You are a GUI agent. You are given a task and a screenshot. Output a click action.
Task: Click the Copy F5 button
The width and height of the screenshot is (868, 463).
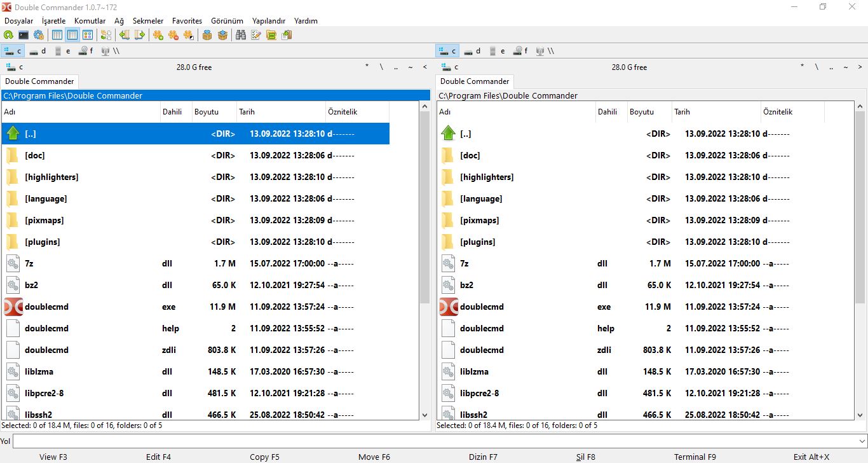(x=264, y=457)
